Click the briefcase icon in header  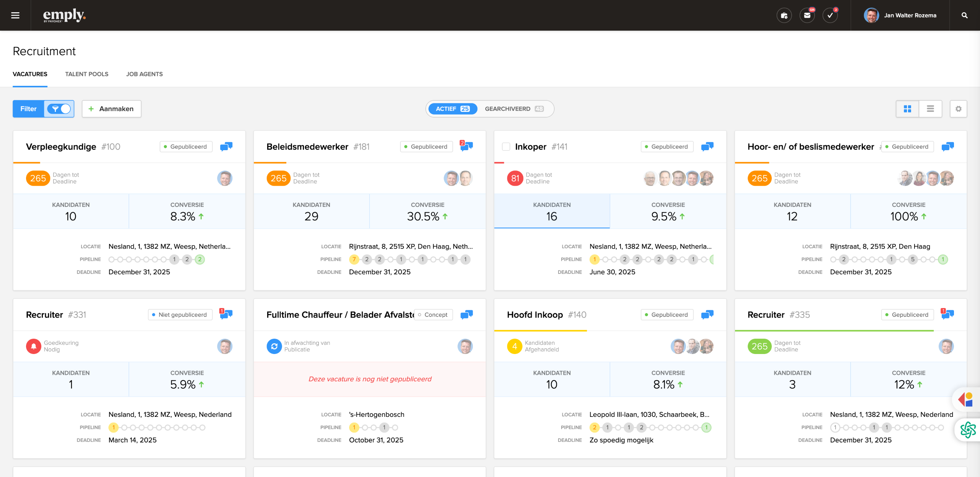coord(784,15)
